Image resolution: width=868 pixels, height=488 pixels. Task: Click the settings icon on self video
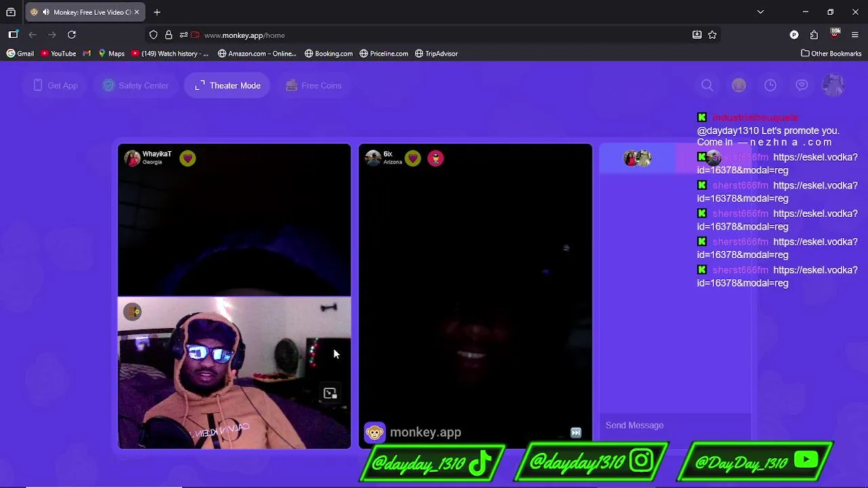(x=133, y=311)
